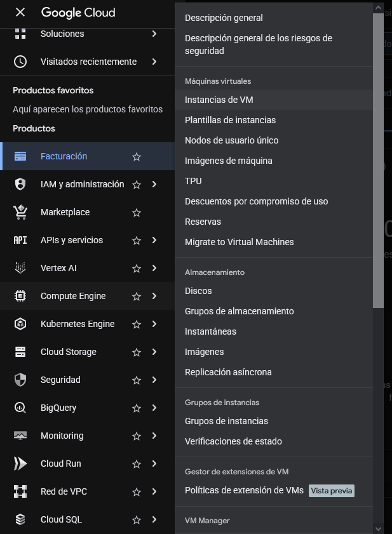
Task: Close the navigation menu with X
Action: tap(20, 13)
